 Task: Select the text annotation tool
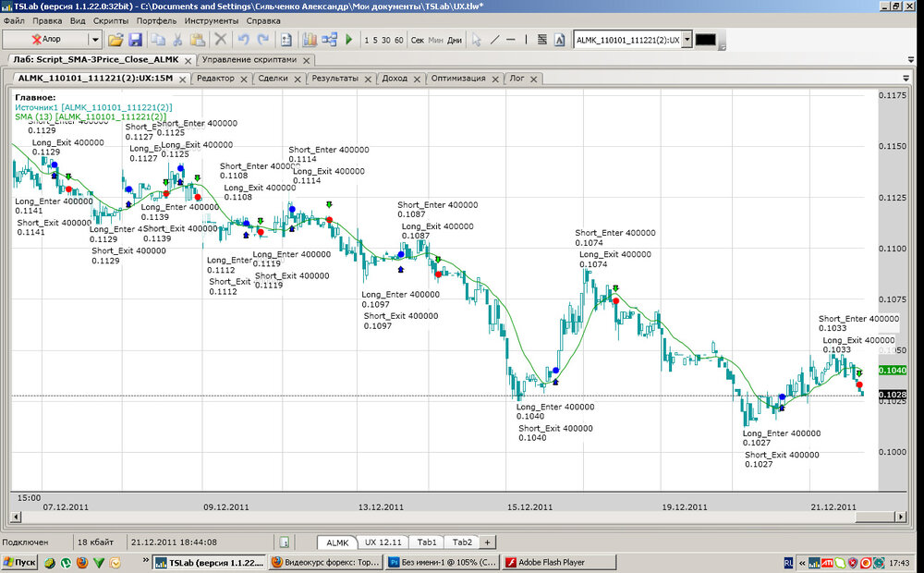pyautogui.click(x=559, y=40)
